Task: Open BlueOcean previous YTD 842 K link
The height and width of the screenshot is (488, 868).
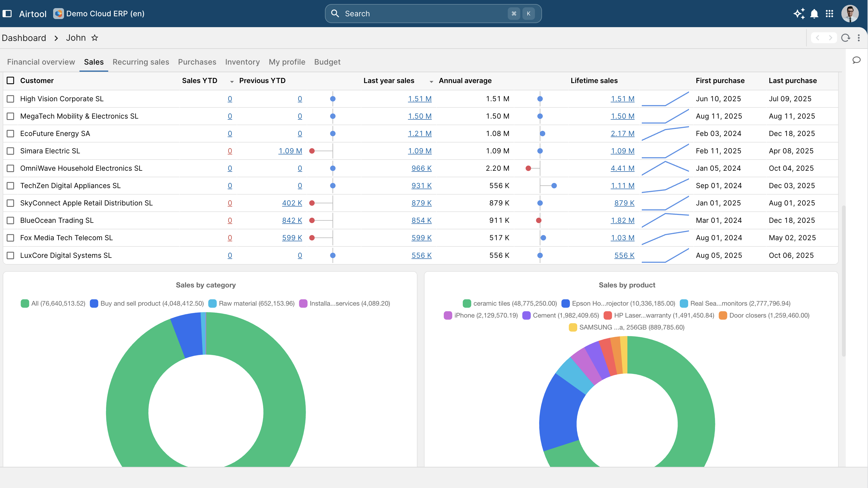Action: coord(292,220)
